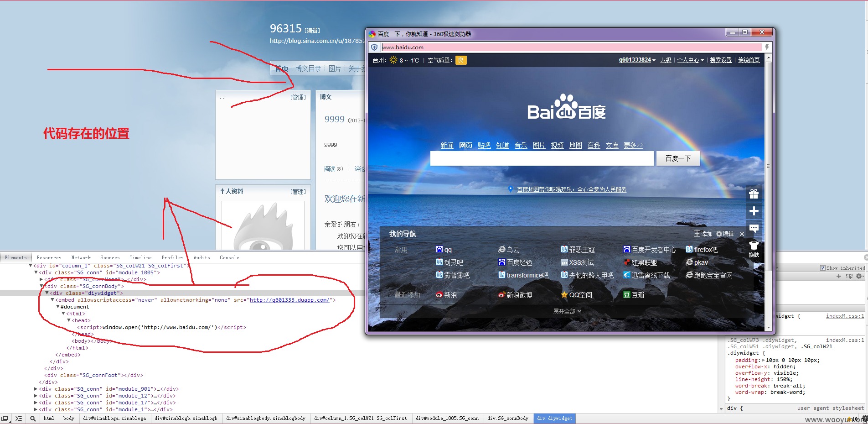Expand the module_17 div node
The height and width of the screenshot is (424, 868).
[36, 403]
